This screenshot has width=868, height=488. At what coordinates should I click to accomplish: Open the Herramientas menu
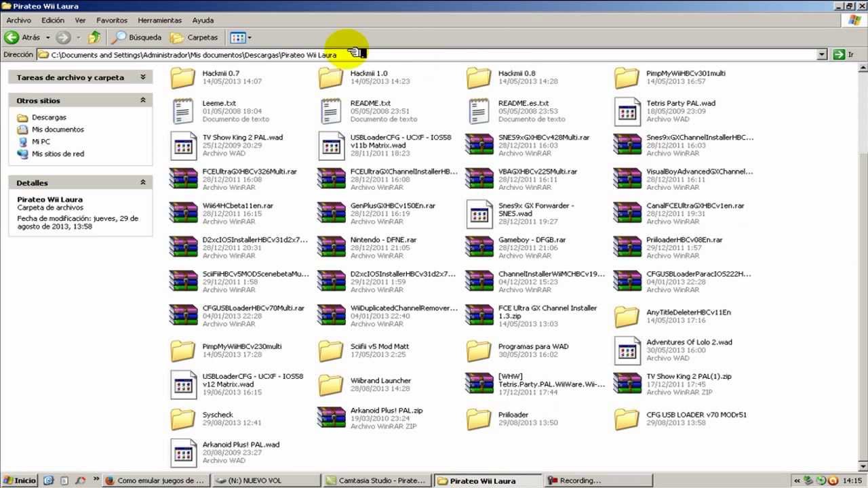tap(160, 20)
